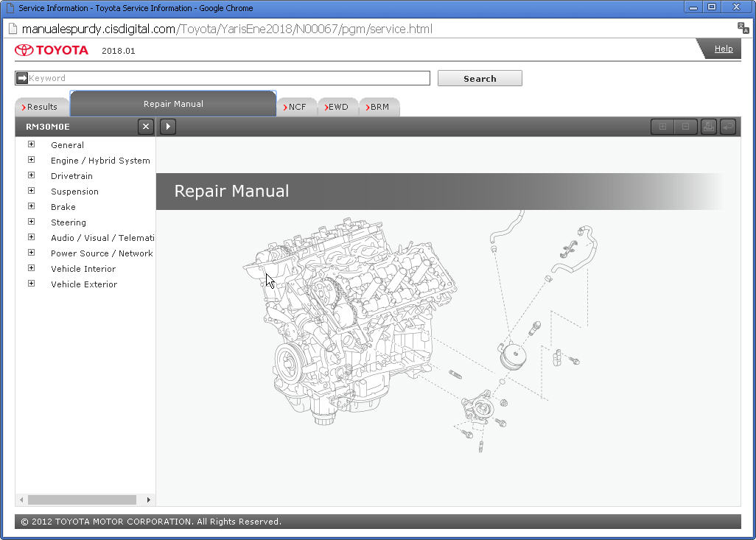Select the Audio / Visual / Telematics label
This screenshot has height=540, width=756.
pos(102,238)
